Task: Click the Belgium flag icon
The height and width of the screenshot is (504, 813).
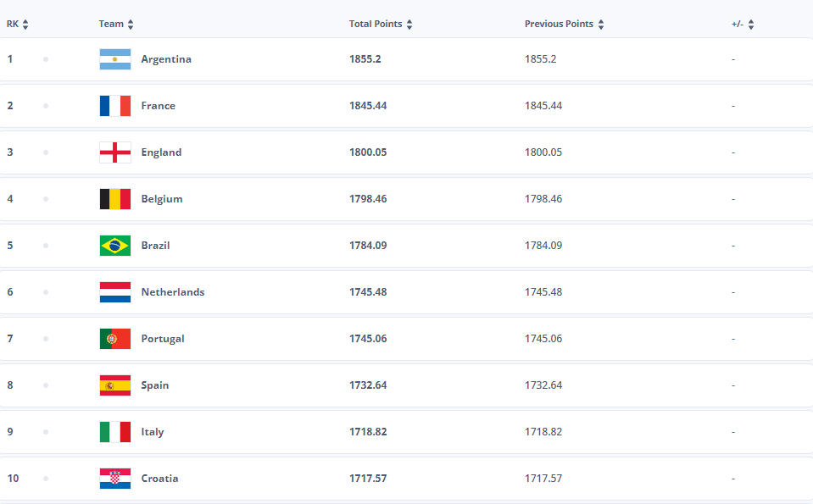Action: click(x=114, y=199)
